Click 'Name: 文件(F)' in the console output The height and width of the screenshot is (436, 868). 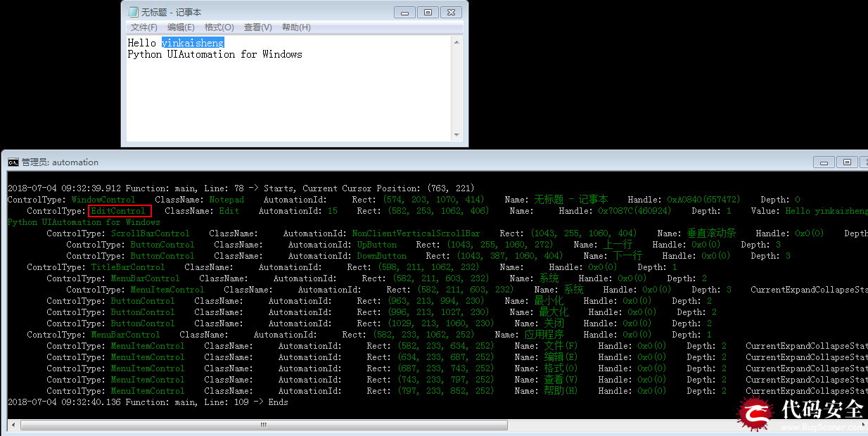click(546, 346)
